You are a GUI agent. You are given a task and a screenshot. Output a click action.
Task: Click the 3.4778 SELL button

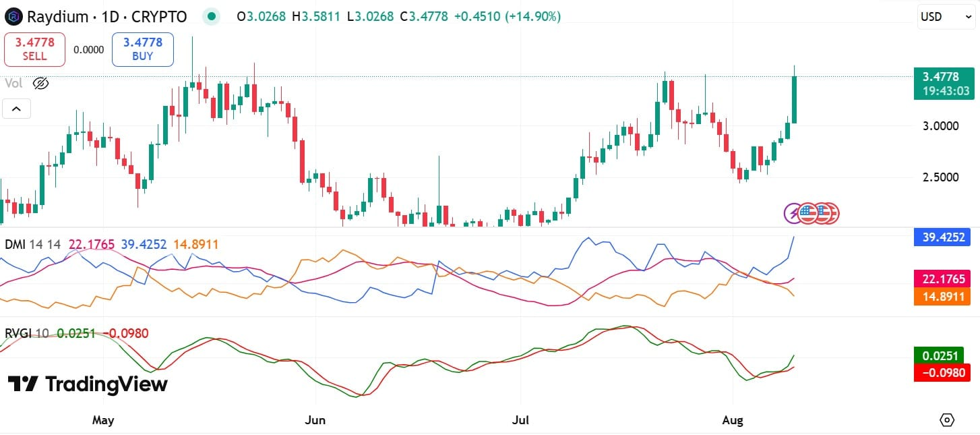click(34, 49)
